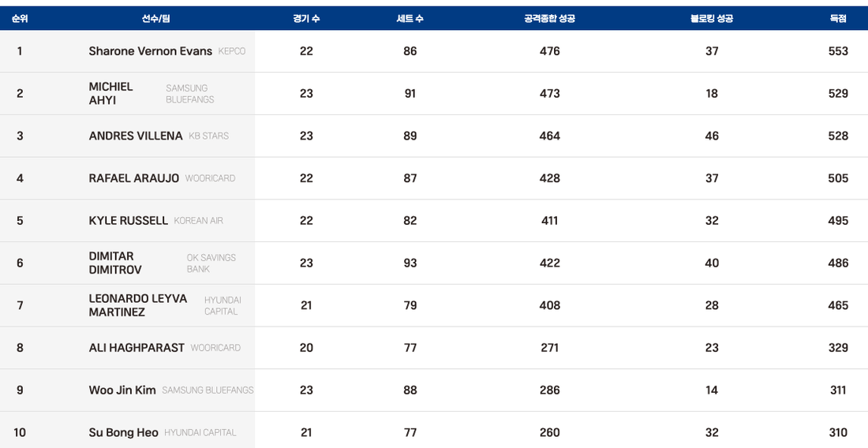Sort by 세트 수 column header
This screenshot has height=448, width=868.
(x=410, y=18)
